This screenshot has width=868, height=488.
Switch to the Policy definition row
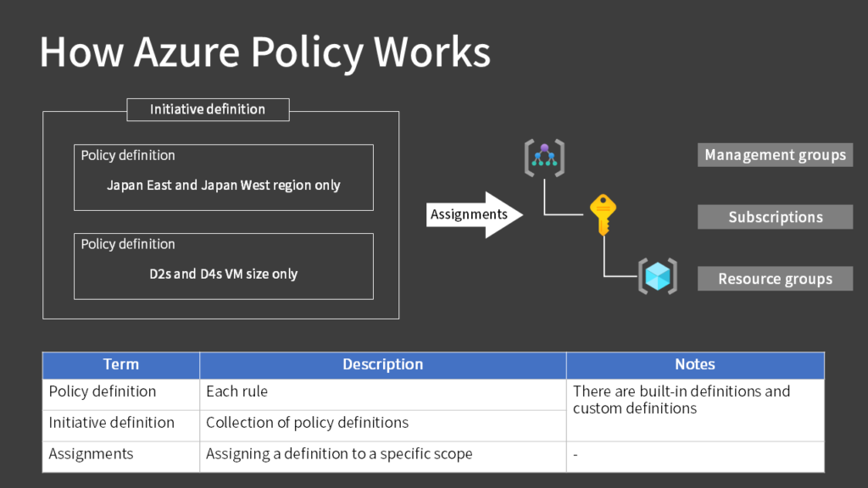point(101,391)
